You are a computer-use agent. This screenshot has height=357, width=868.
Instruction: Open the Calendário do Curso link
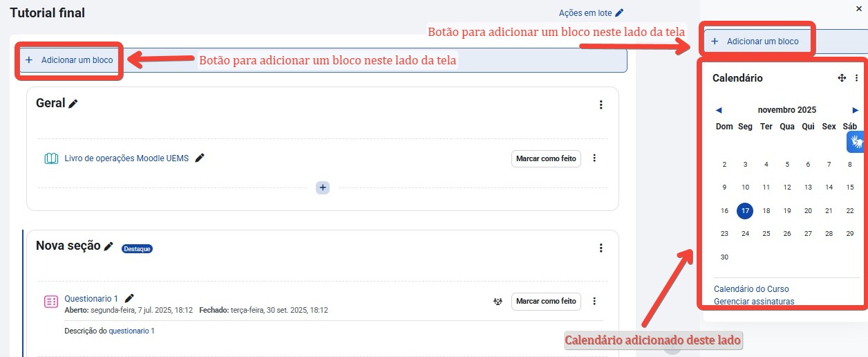coord(751,289)
